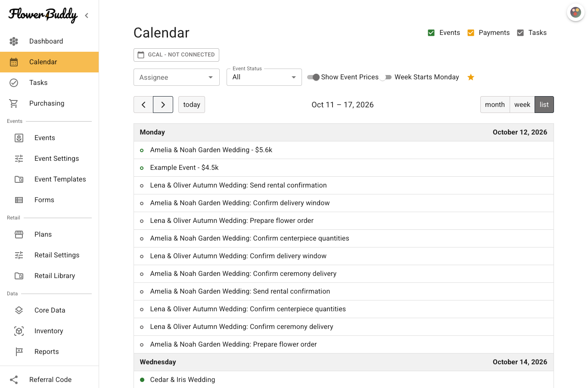Open Example Event - $4.5k entry
The image size is (588, 388).
pos(343,168)
